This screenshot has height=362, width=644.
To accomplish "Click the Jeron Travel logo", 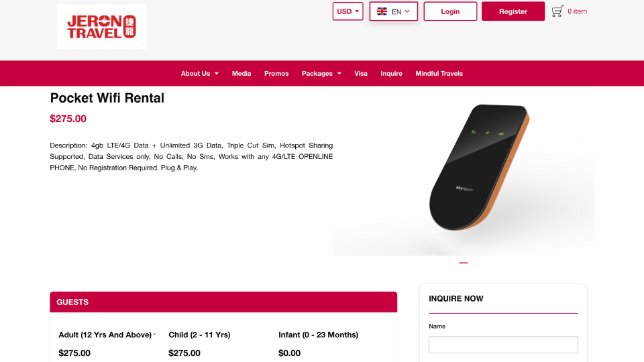I will [x=101, y=27].
